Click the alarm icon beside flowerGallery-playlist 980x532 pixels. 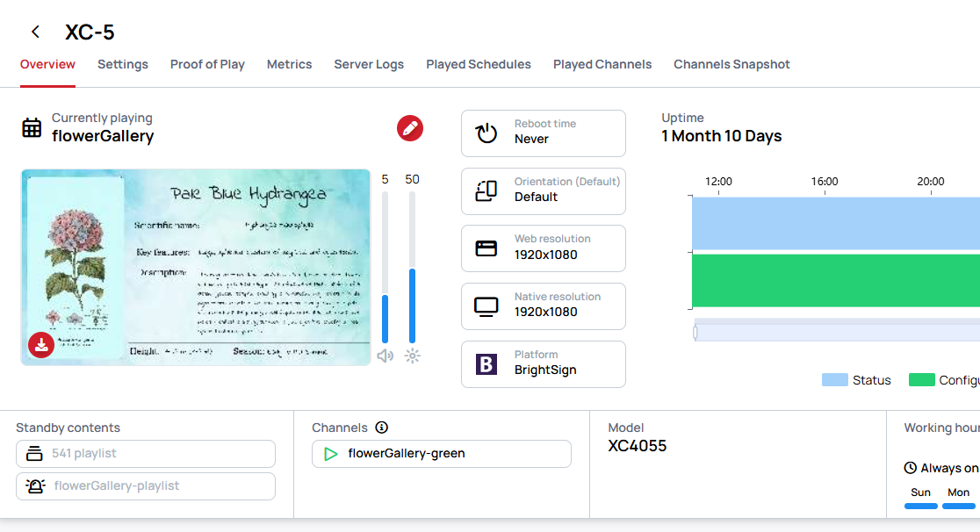pyautogui.click(x=36, y=485)
